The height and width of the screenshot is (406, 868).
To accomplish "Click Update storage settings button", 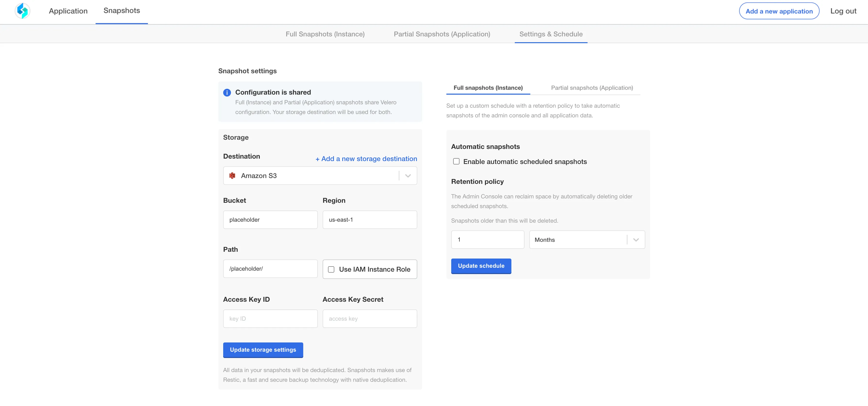I will click(x=263, y=350).
